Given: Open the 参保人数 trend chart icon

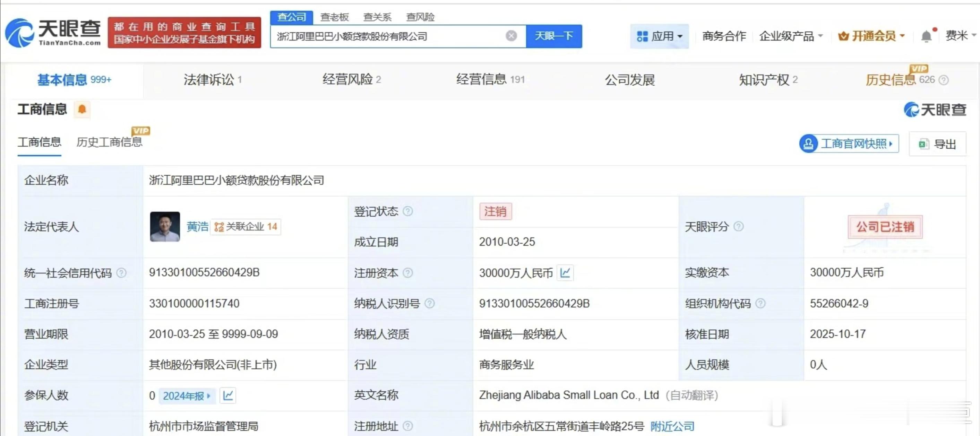Looking at the screenshot, I should (x=228, y=395).
